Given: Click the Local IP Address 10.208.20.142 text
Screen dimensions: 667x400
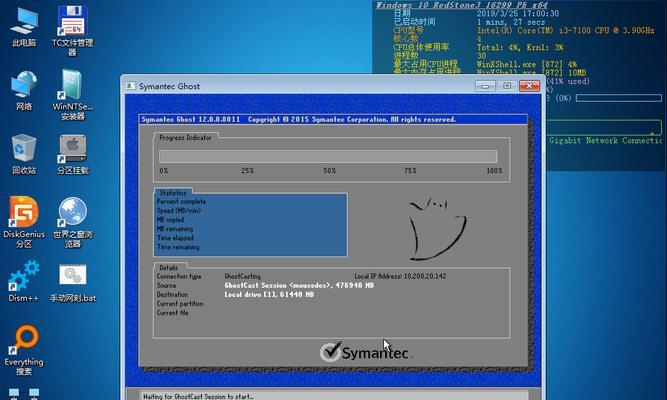Looking at the screenshot, I should pos(400,276).
